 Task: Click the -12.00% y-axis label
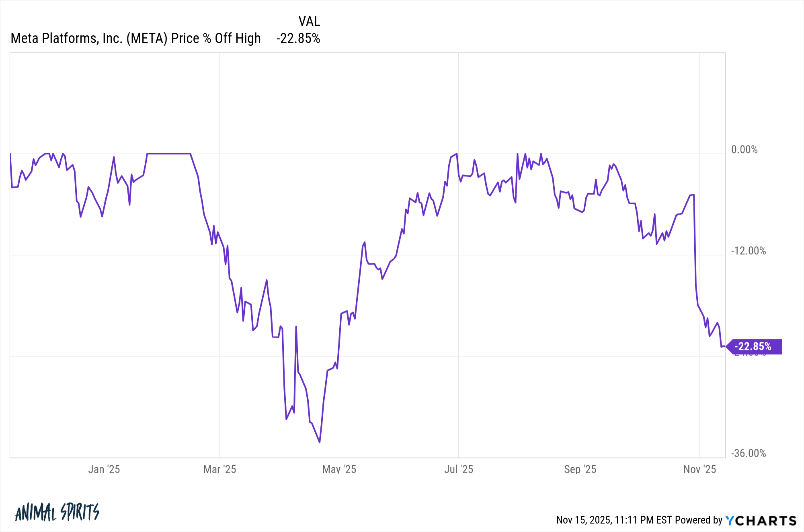point(748,251)
